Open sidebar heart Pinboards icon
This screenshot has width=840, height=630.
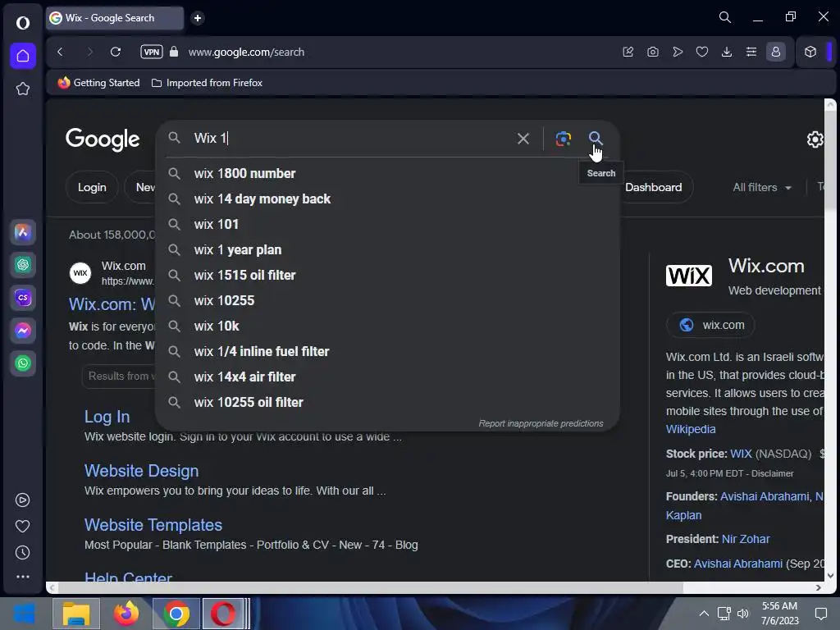pos(22,526)
